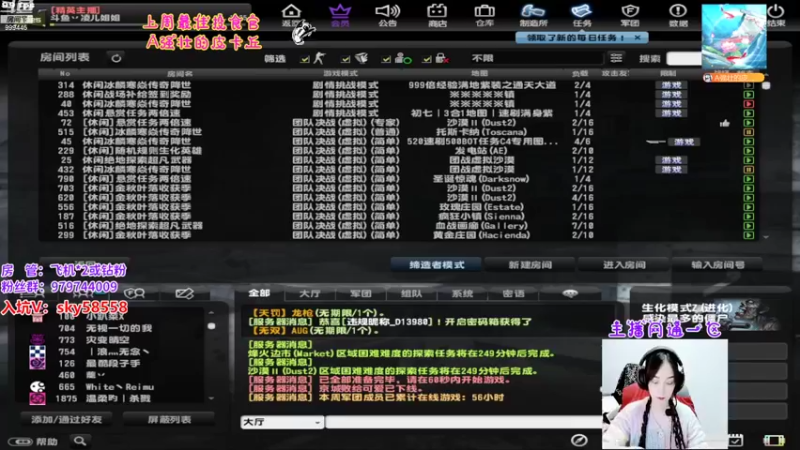The image size is (800, 450).
Task: Click the 进入房间 join room button
Action: click(624, 265)
